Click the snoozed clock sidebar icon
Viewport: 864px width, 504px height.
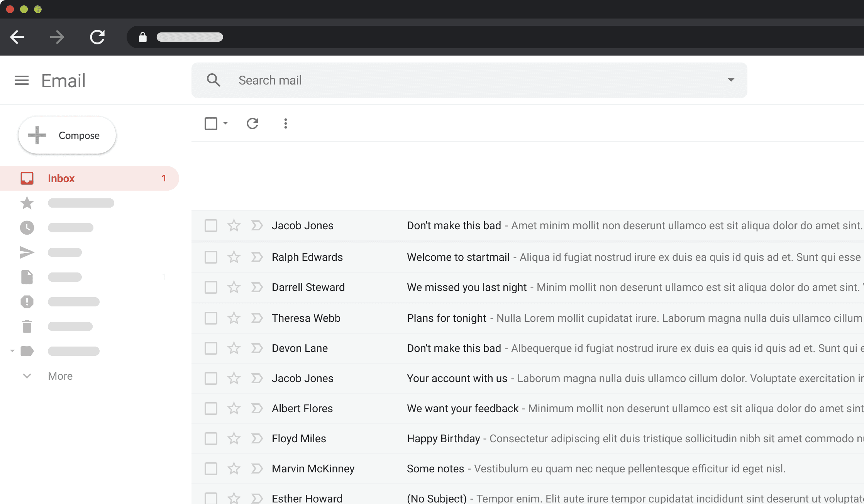(x=27, y=228)
